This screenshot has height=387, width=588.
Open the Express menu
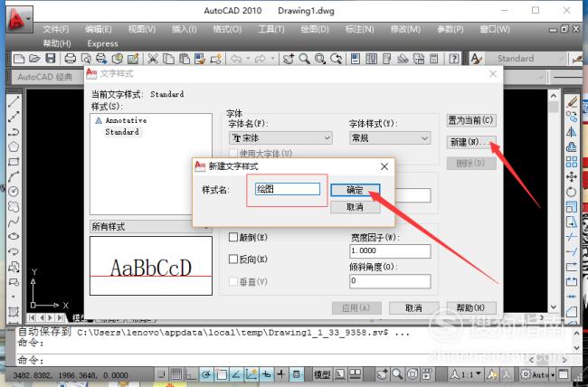point(102,44)
